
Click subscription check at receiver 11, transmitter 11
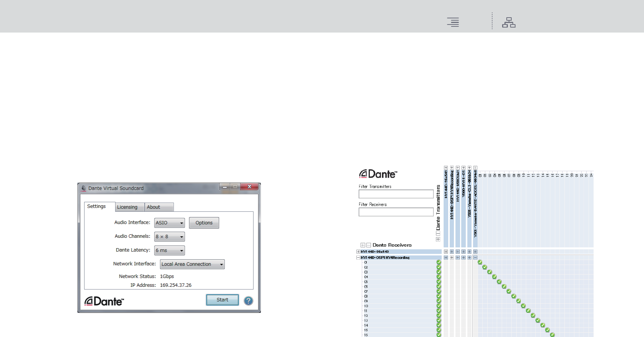528,311
